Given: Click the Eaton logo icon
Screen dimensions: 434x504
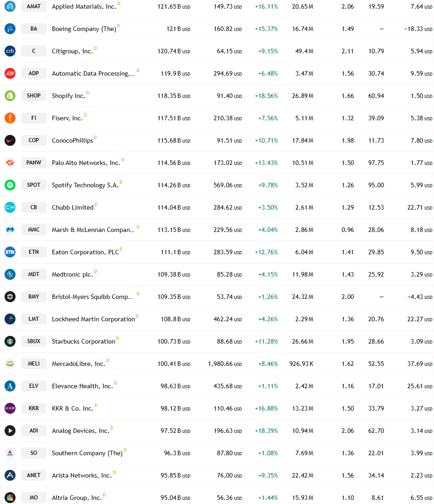Looking at the screenshot, I should (10, 252).
